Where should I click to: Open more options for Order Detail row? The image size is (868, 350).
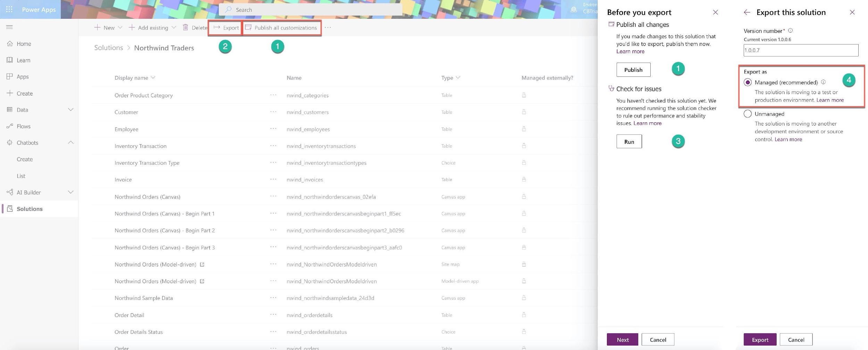273,315
